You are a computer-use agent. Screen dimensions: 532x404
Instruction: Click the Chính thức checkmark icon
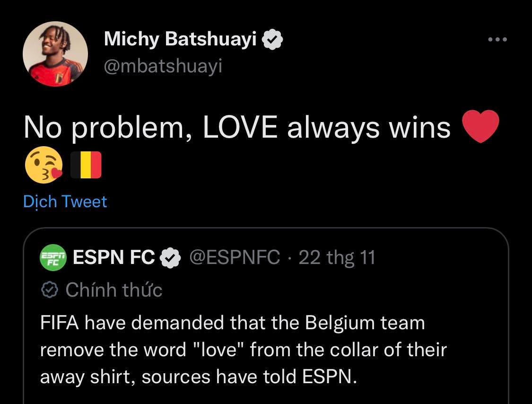pyautogui.click(x=50, y=290)
